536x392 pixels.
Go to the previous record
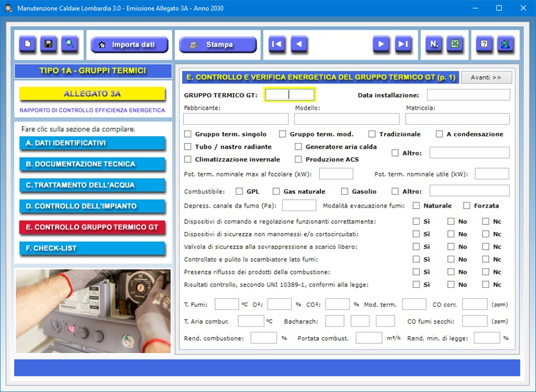click(x=299, y=44)
